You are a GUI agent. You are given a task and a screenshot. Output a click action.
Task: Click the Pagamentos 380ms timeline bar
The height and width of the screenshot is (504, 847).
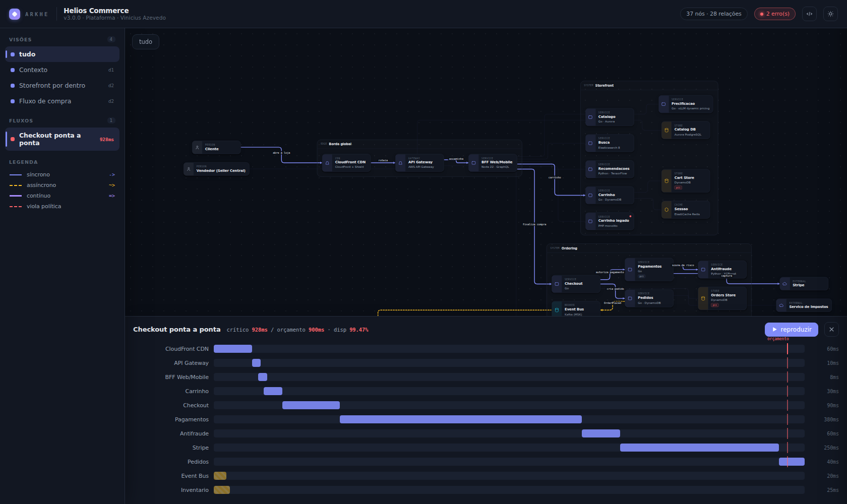click(x=461, y=419)
